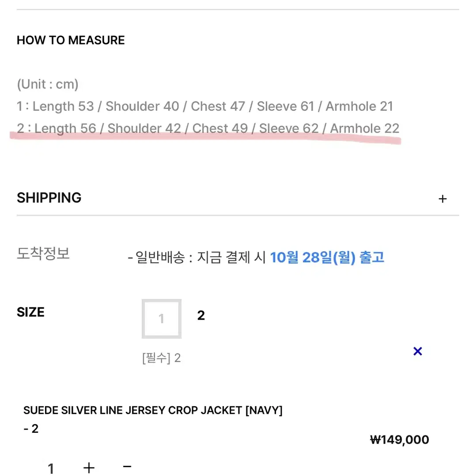Select size 2 option
The image size is (476, 476).
[201, 315]
